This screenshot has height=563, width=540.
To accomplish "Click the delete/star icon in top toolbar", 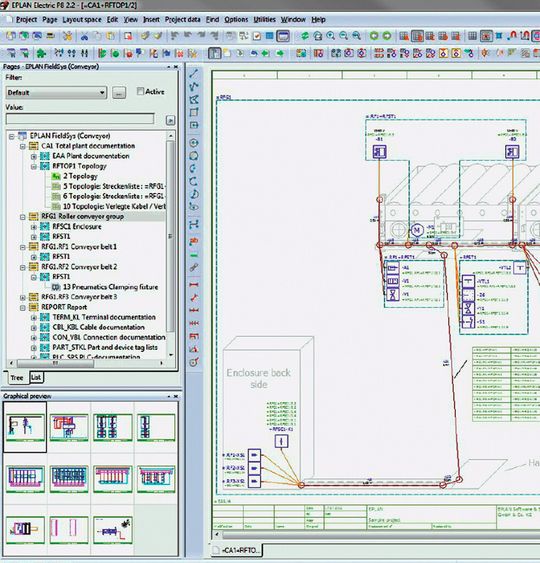I will [67, 36].
